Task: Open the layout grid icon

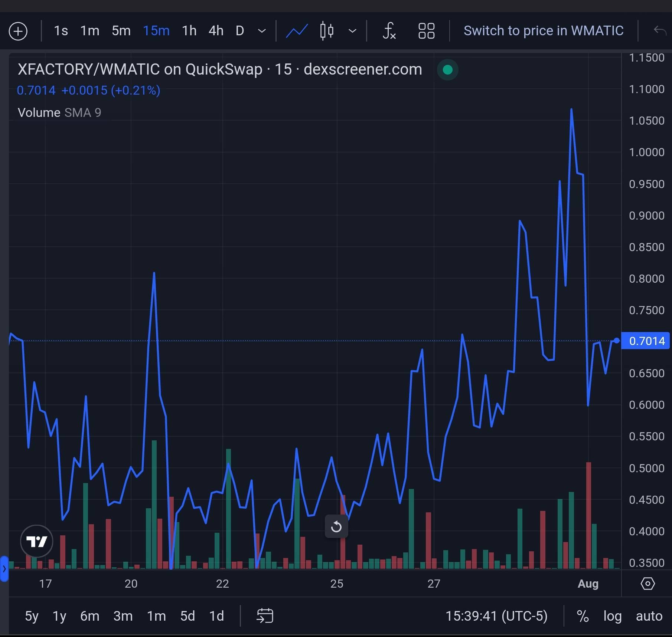Action: pos(426,31)
